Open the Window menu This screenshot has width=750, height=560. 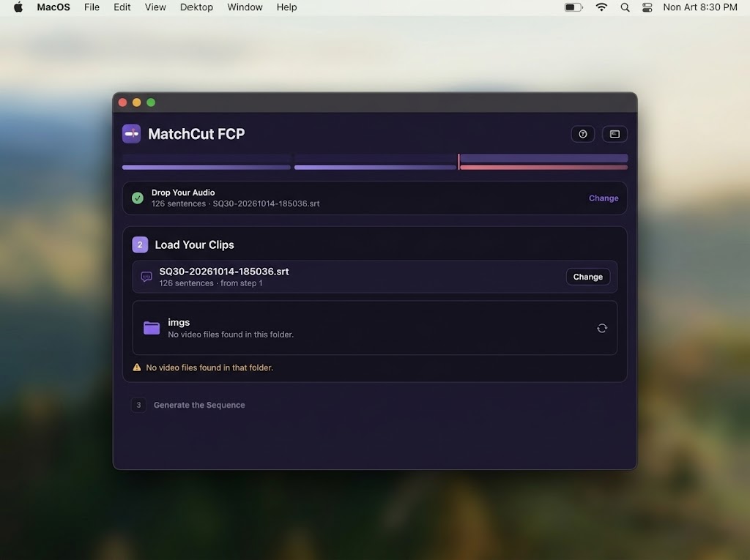coord(245,7)
